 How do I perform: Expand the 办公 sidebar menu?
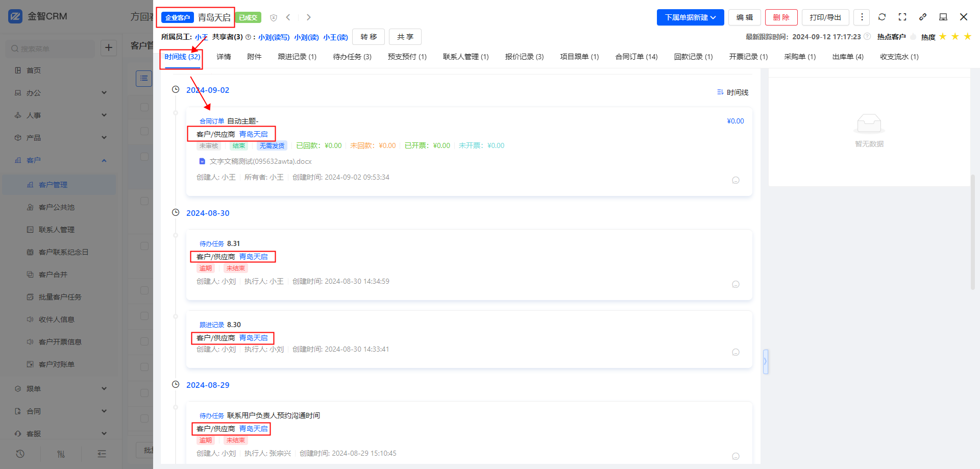pos(60,93)
